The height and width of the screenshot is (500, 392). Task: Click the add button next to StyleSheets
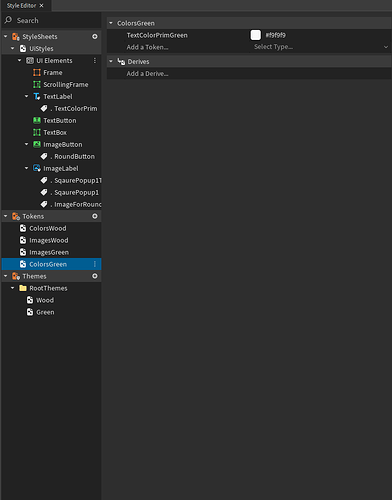click(95, 36)
